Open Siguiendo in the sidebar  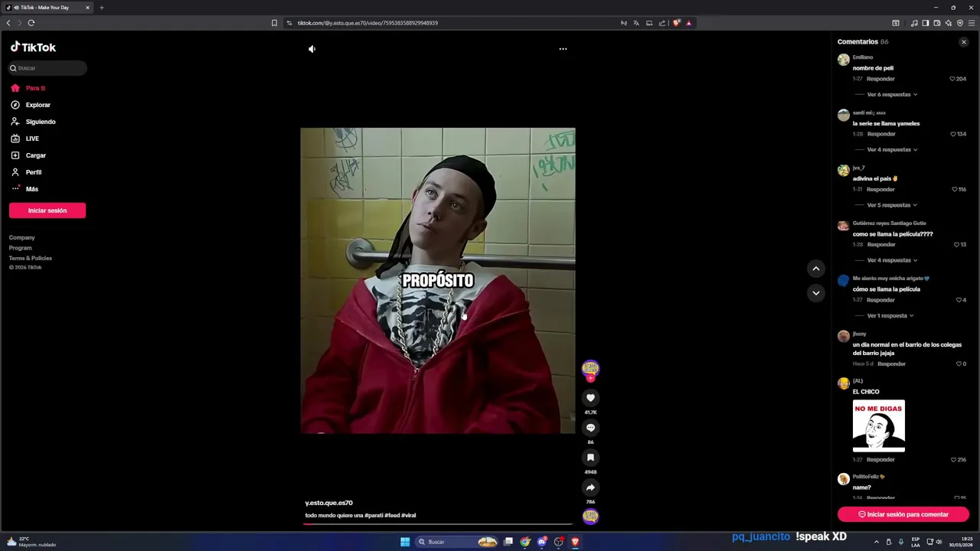(34, 122)
